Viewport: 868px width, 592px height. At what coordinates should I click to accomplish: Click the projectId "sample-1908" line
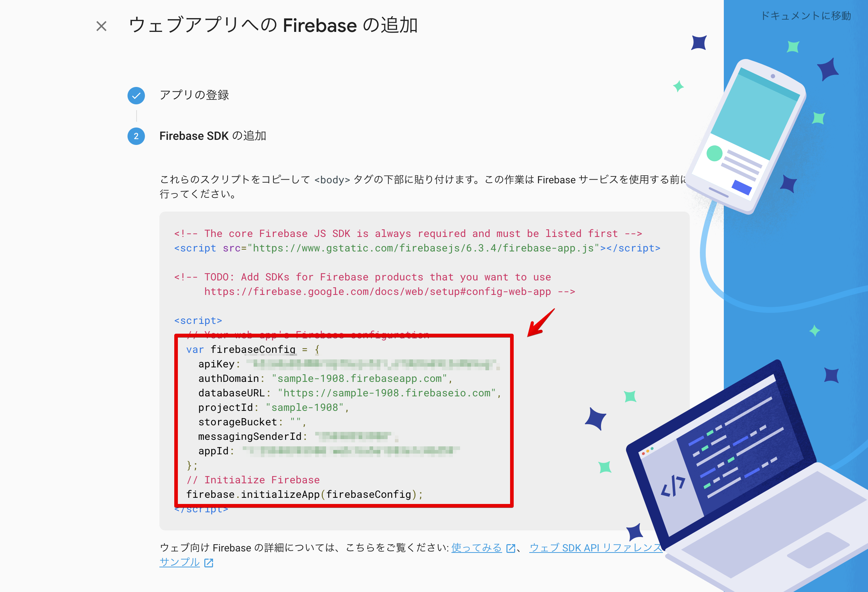274,408
